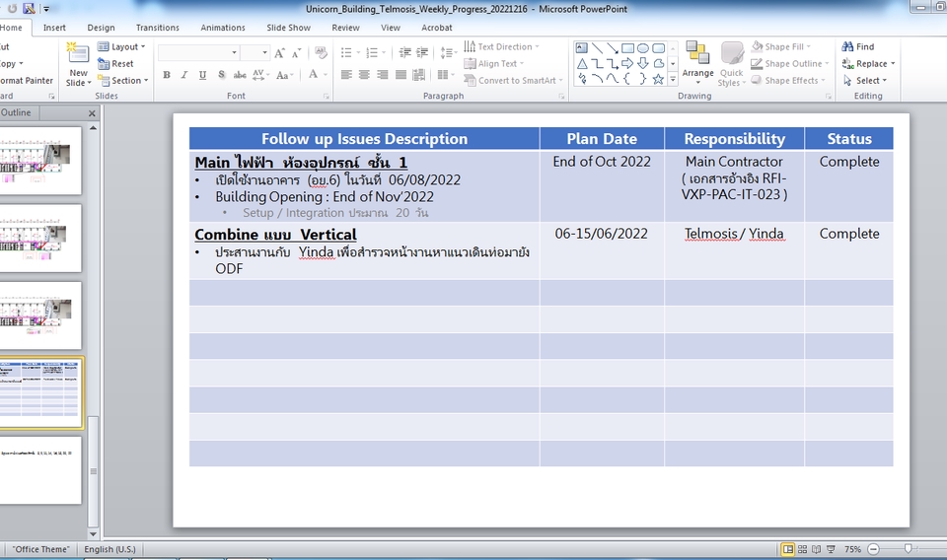The image size is (947, 560).
Task: Select the Oval shape in gallery
Action: pyautogui.click(x=643, y=48)
